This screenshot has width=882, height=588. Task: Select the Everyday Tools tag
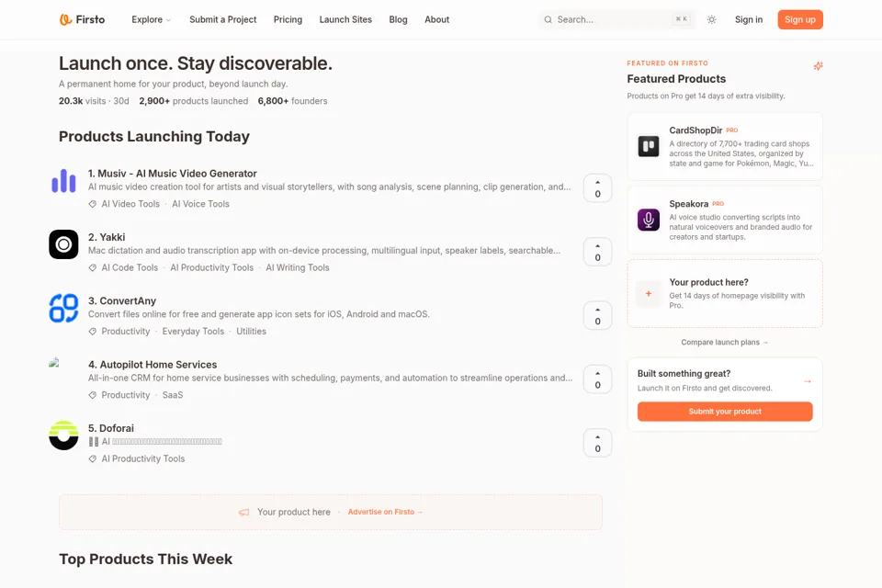(193, 332)
